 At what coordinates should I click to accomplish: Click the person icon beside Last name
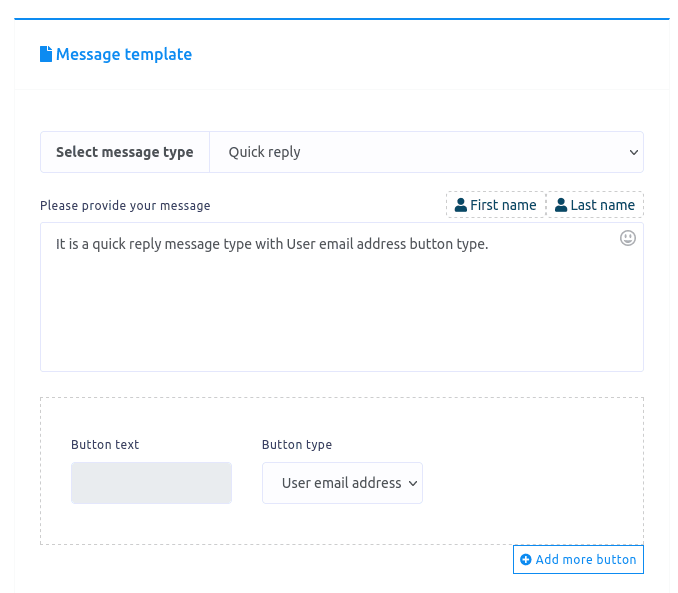click(x=561, y=205)
